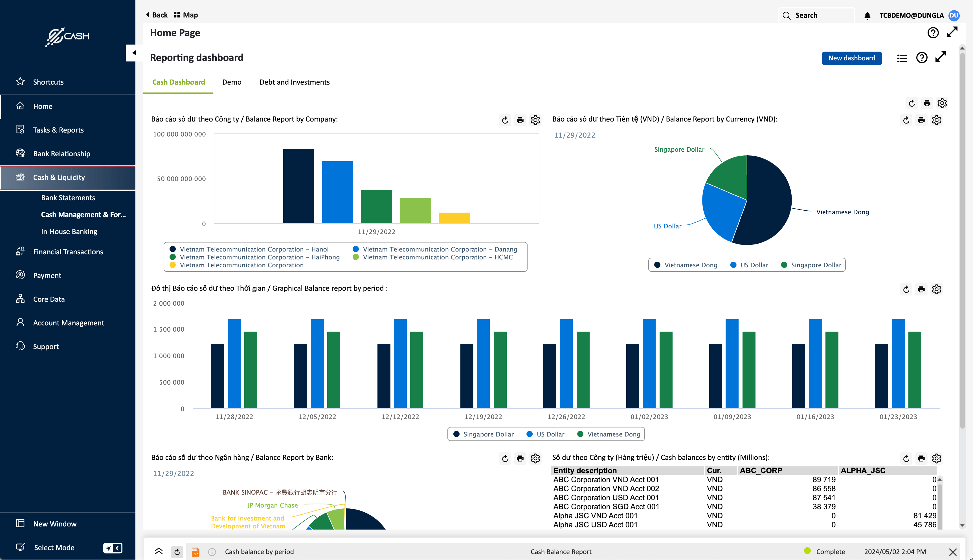973x560 pixels.
Task: Switch to Debt and Investments tab
Action: [x=294, y=82]
